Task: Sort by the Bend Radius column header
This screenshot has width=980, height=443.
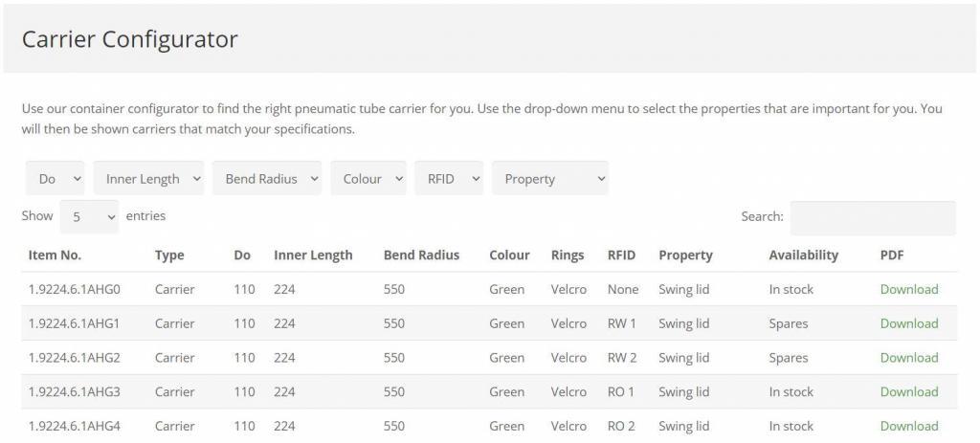Action: pyautogui.click(x=421, y=255)
